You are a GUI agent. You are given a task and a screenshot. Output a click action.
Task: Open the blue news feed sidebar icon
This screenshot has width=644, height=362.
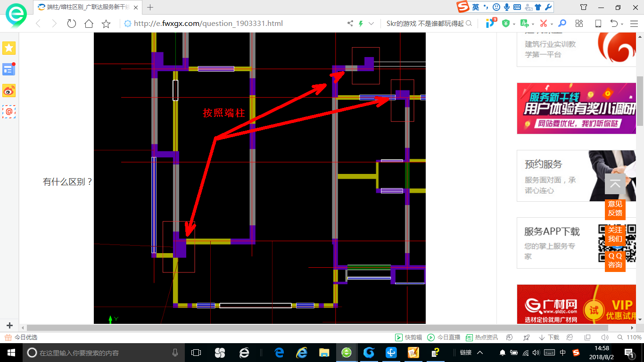pyautogui.click(x=9, y=69)
